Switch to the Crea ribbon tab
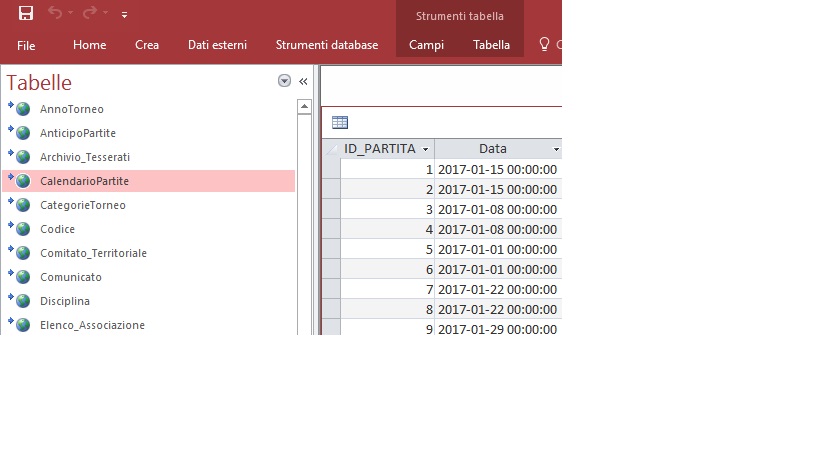The image size is (819, 460). (147, 45)
